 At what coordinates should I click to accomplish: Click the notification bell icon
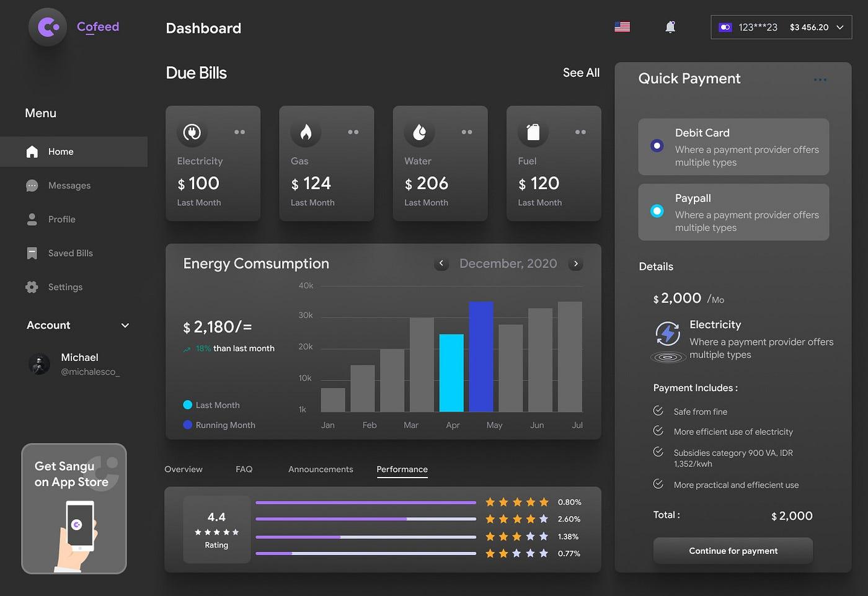[670, 27]
